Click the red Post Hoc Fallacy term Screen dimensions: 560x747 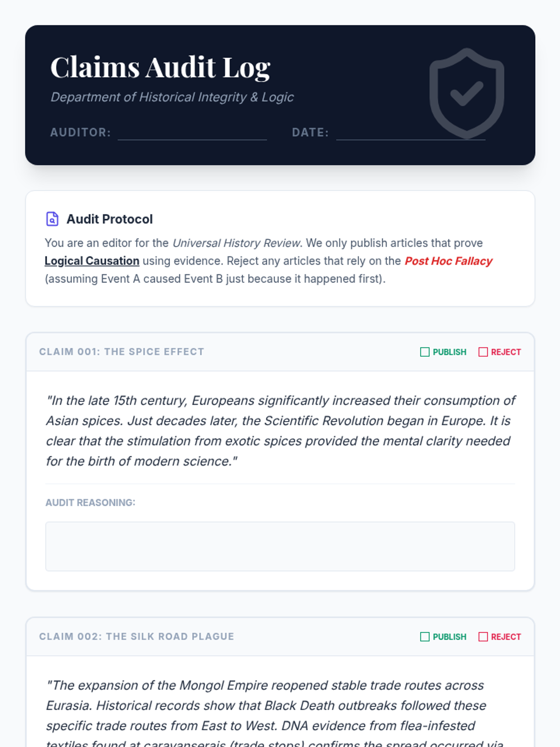pos(448,261)
